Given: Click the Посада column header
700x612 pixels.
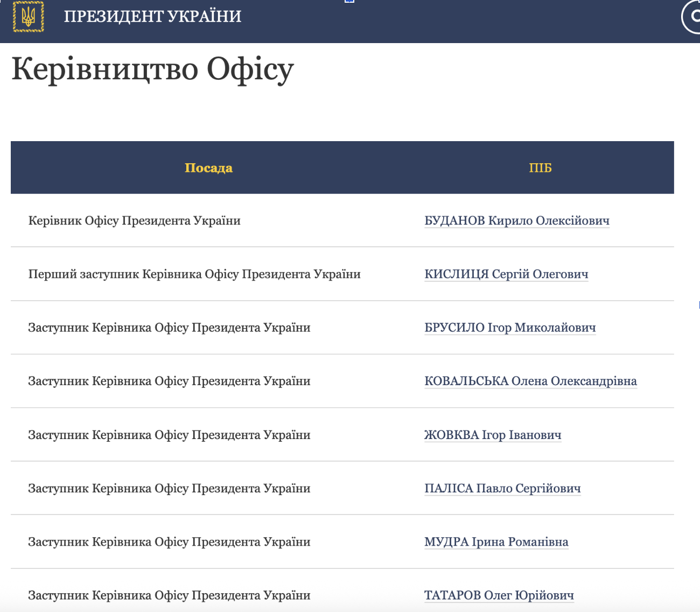Looking at the screenshot, I should coord(208,168).
